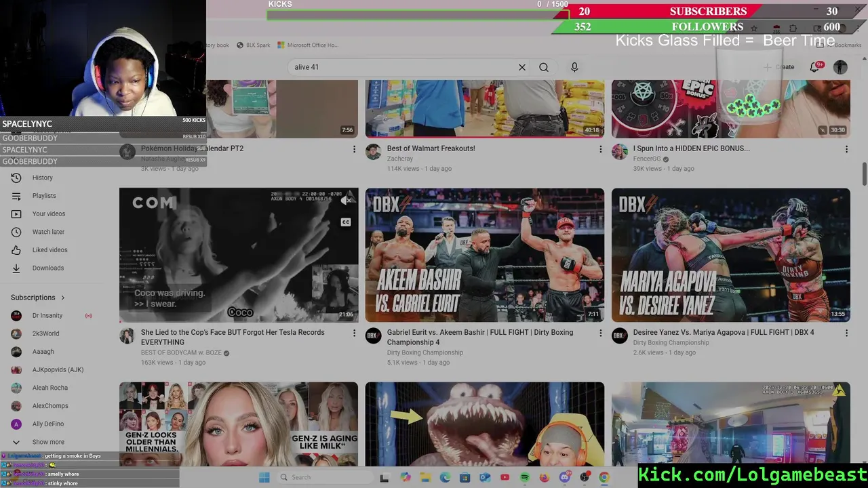The width and height of the screenshot is (868, 488).
Task: Open options for Gabriel Eurit vs. Akeem Bashir video
Action: (x=600, y=333)
